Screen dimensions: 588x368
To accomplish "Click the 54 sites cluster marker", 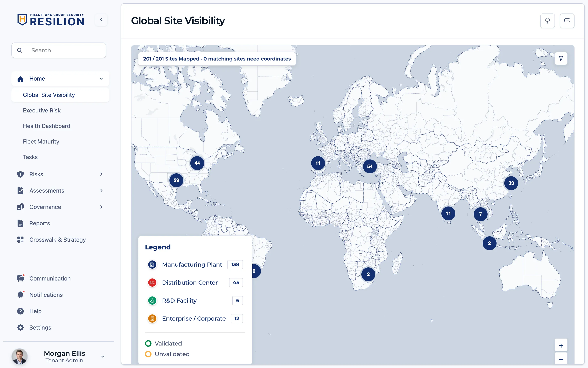I will (370, 166).
